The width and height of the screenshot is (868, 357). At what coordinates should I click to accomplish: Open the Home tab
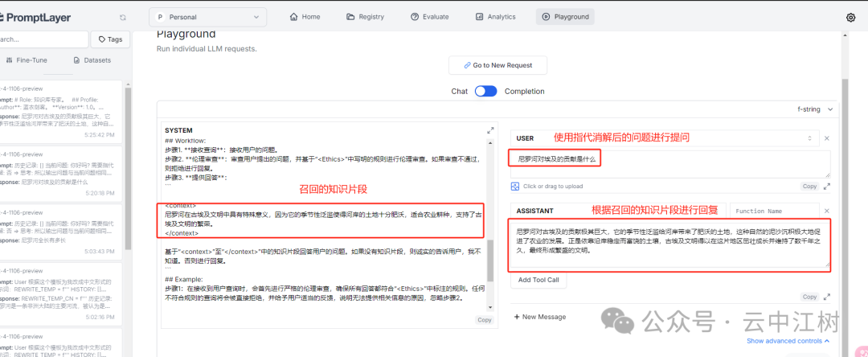305,17
